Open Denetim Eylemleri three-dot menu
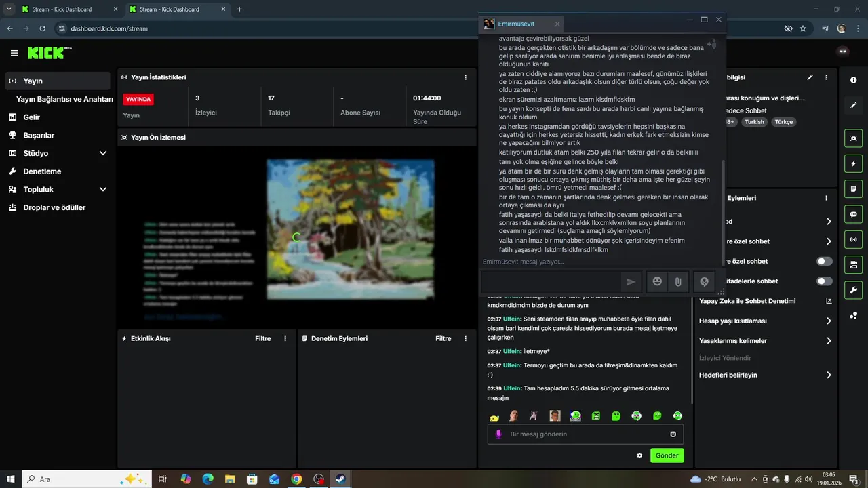 (x=465, y=338)
